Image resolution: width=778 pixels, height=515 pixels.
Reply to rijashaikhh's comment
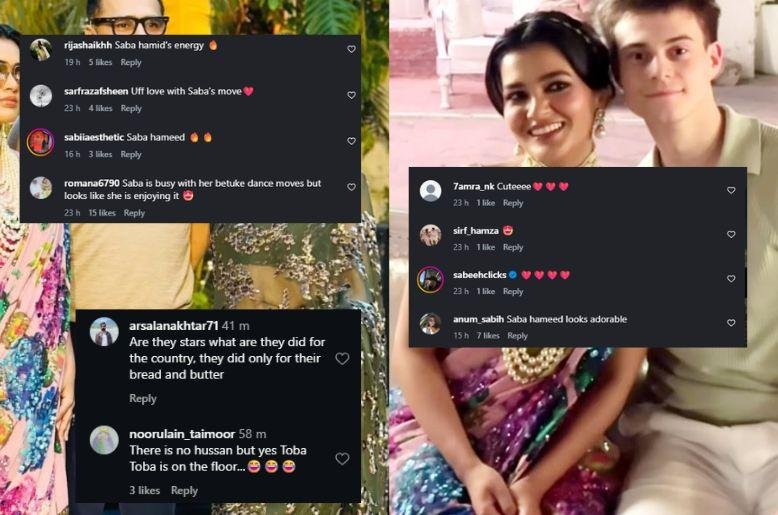pyautogui.click(x=131, y=63)
